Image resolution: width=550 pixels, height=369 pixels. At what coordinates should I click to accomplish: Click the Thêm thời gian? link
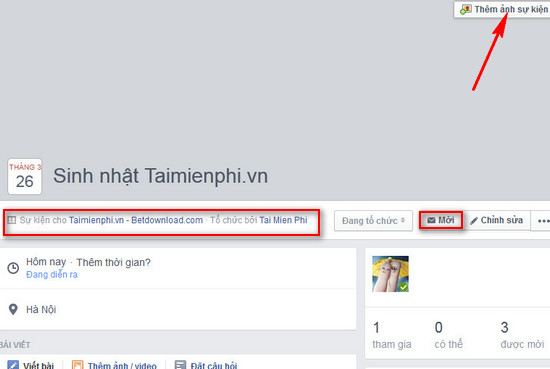tap(113, 262)
